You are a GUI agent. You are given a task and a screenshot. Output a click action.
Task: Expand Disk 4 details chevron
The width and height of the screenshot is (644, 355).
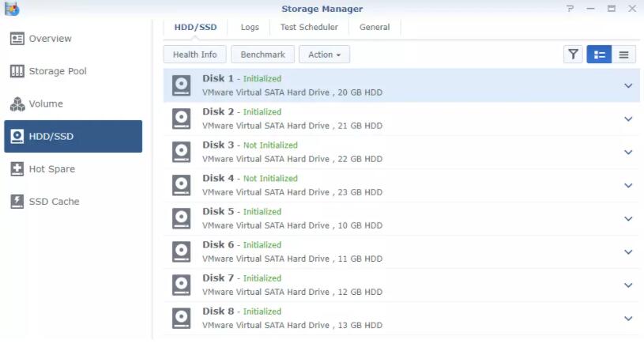628,186
